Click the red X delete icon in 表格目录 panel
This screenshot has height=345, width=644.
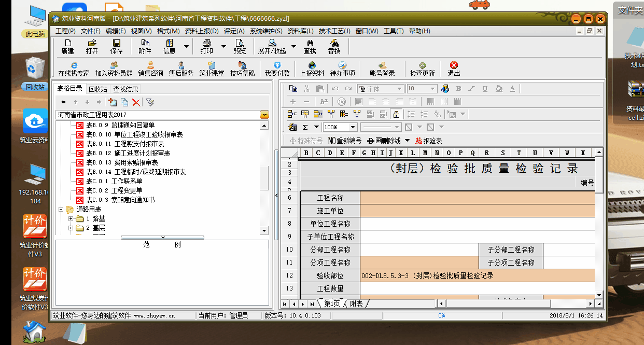click(136, 102)
